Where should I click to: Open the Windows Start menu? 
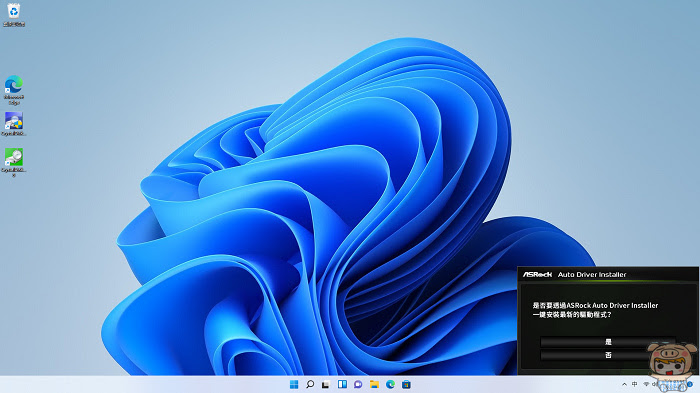(x=294, y=385)
